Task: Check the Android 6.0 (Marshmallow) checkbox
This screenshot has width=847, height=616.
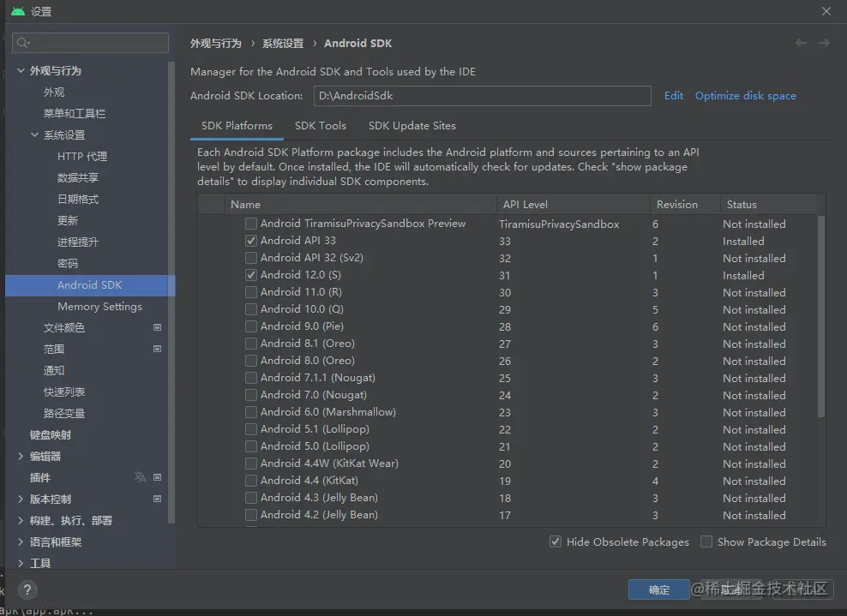Action: (251, 412)
